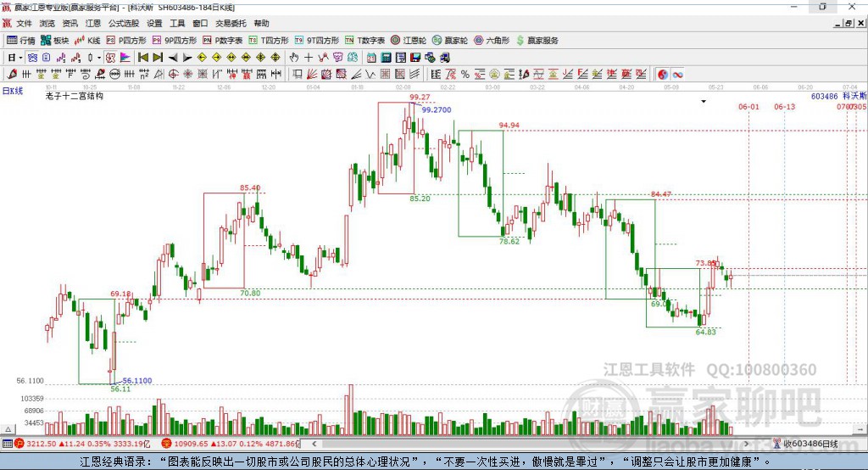
Task: Open the 资讯 menu
Action: click(70, 23)
